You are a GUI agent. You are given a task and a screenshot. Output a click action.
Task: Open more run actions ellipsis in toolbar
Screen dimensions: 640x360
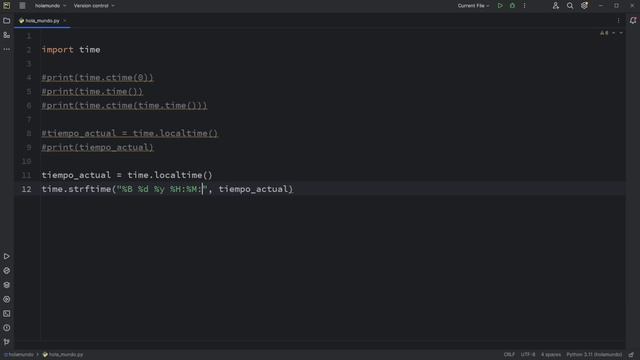click(524, 6)
